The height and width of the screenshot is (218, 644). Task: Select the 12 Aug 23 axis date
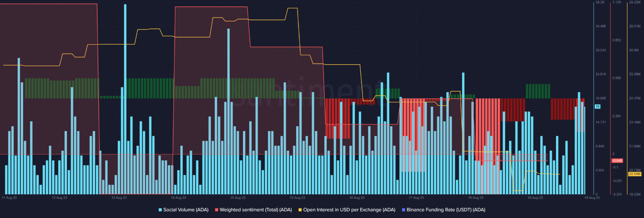click(59, 198)
